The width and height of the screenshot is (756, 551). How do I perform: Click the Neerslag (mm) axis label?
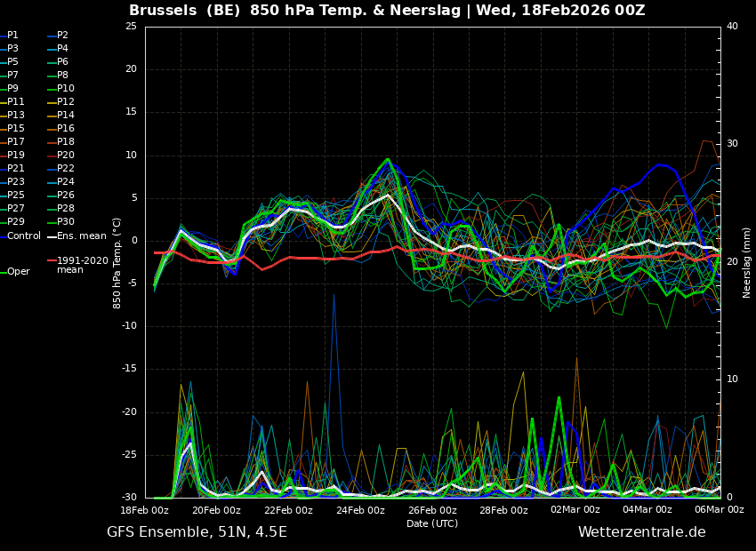747,262
